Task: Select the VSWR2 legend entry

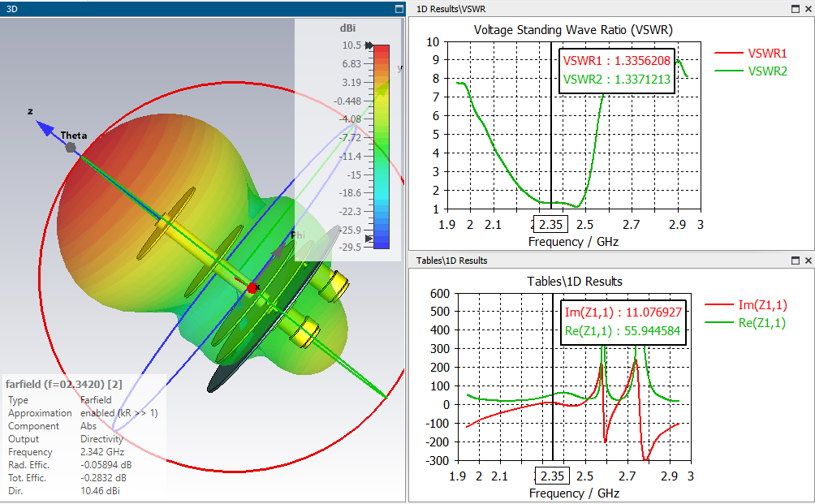Action: pos(751,71)
